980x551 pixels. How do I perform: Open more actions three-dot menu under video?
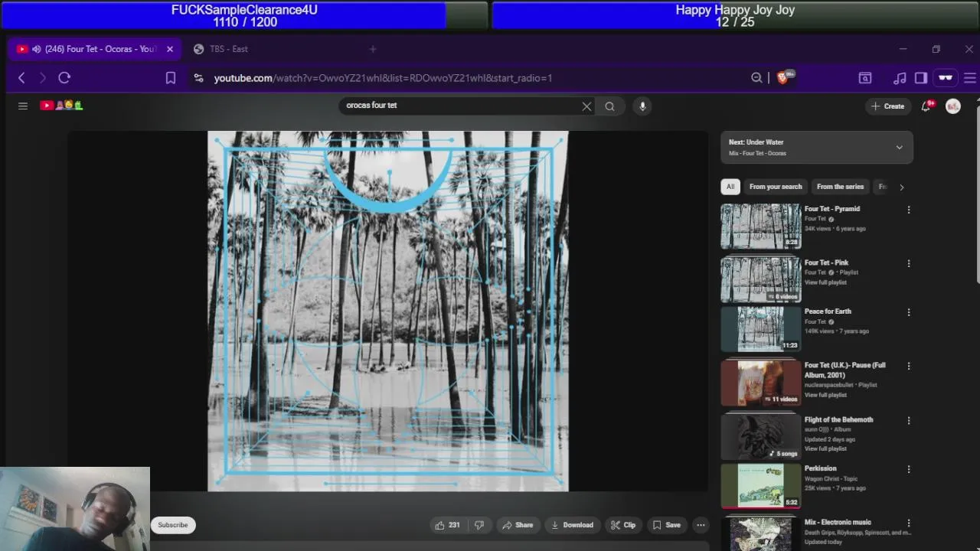[701, 525]
